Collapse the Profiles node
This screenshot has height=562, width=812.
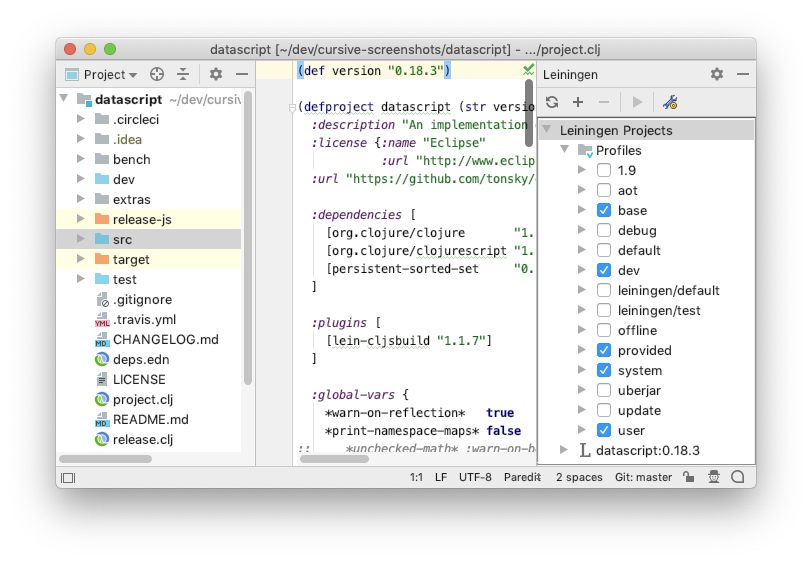565,150
